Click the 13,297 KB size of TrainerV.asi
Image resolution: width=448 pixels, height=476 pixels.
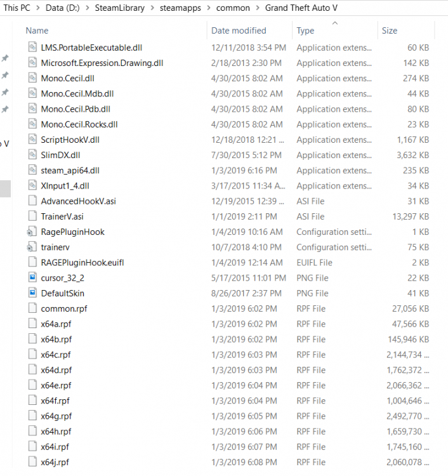pyautogui.click(x=411, y=216)
